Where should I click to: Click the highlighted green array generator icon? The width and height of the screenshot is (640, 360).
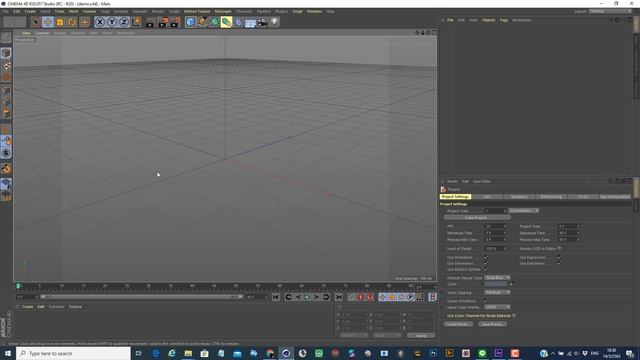(x=226, y=22)
